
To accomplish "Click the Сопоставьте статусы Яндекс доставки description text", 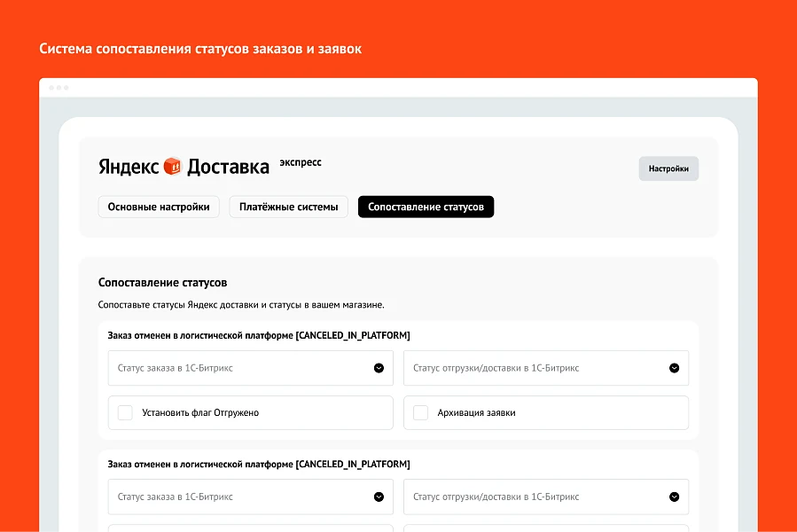I will (x=241, y=305).
